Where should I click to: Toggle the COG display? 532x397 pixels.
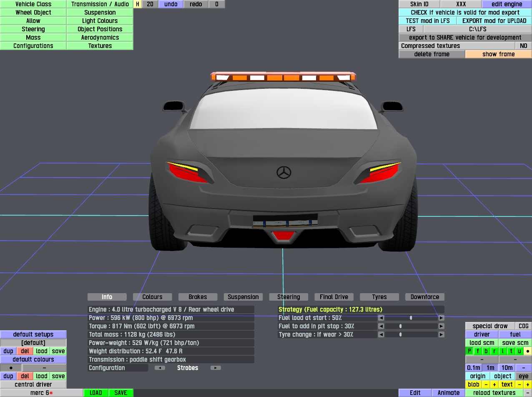click(x=524, y=326)
